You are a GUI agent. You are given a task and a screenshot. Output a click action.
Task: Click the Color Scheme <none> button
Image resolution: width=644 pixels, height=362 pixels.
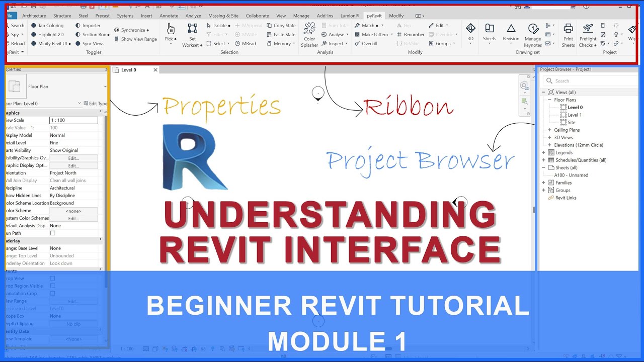coord(73,211)
